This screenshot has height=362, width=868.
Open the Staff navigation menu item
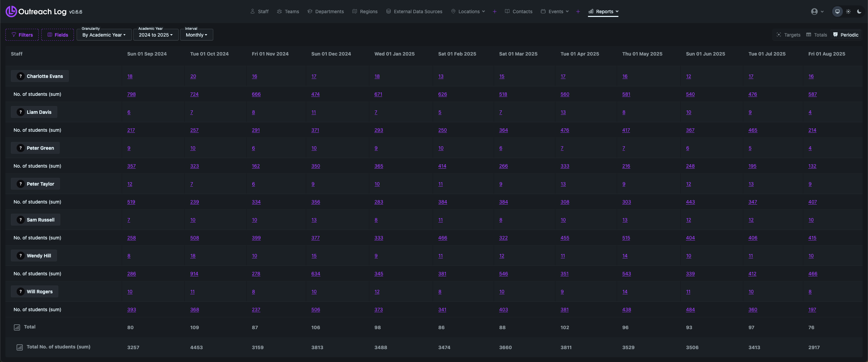click(x=259, y=12)
